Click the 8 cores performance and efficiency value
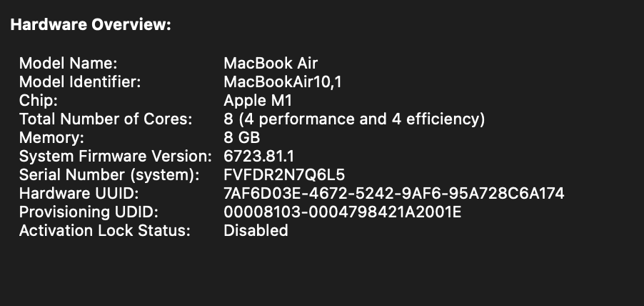 (354, 119)
